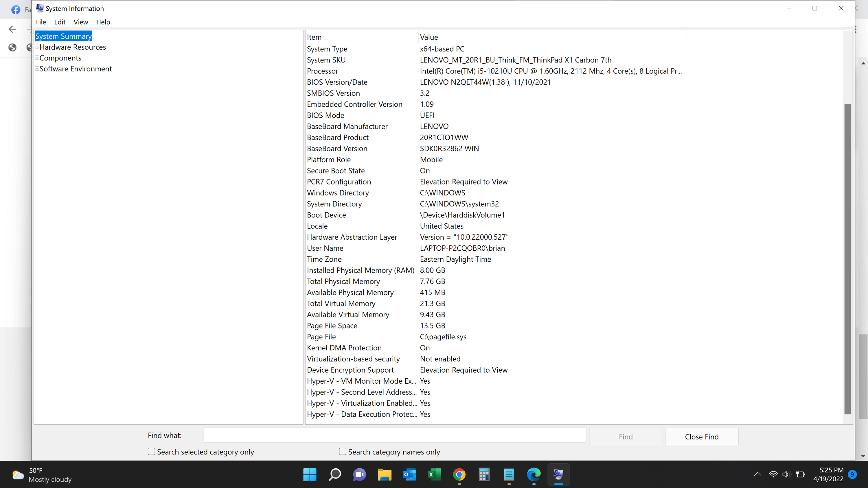
Task: Open the weather widget showing 50°F
Action: coord(42,475)
